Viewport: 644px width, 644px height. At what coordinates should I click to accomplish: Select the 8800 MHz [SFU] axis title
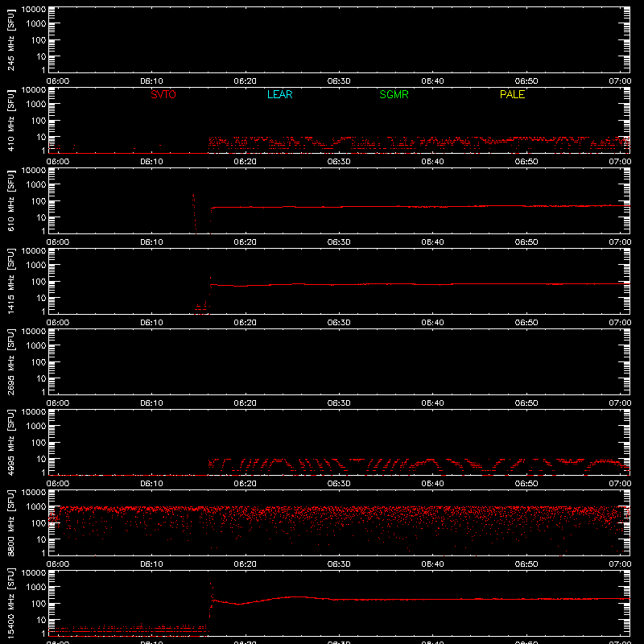point(10,522)
